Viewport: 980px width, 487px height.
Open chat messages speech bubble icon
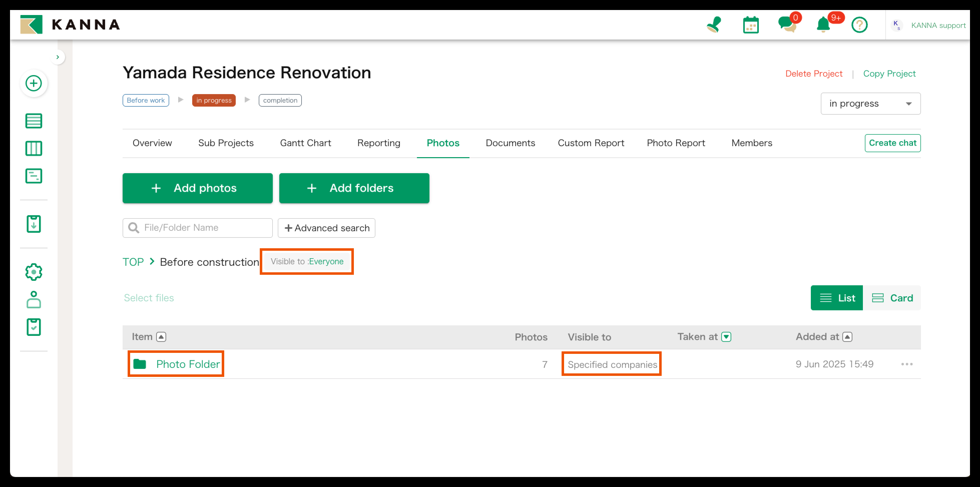[x=787, y=25]
